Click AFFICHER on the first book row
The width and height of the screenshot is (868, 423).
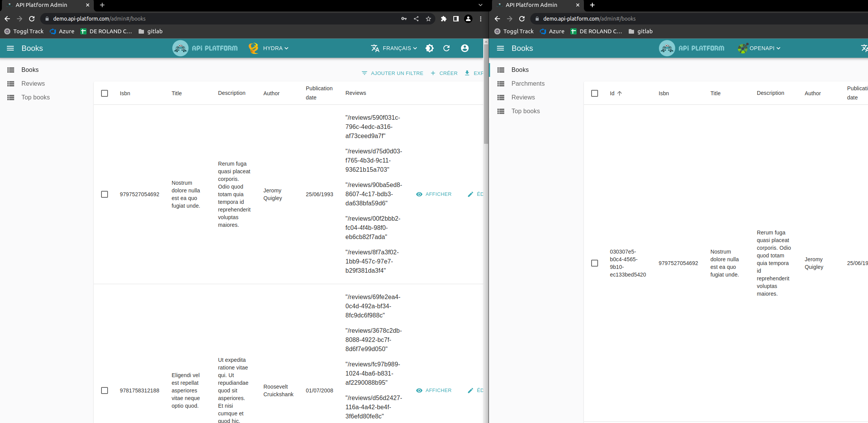pos(434,194)
